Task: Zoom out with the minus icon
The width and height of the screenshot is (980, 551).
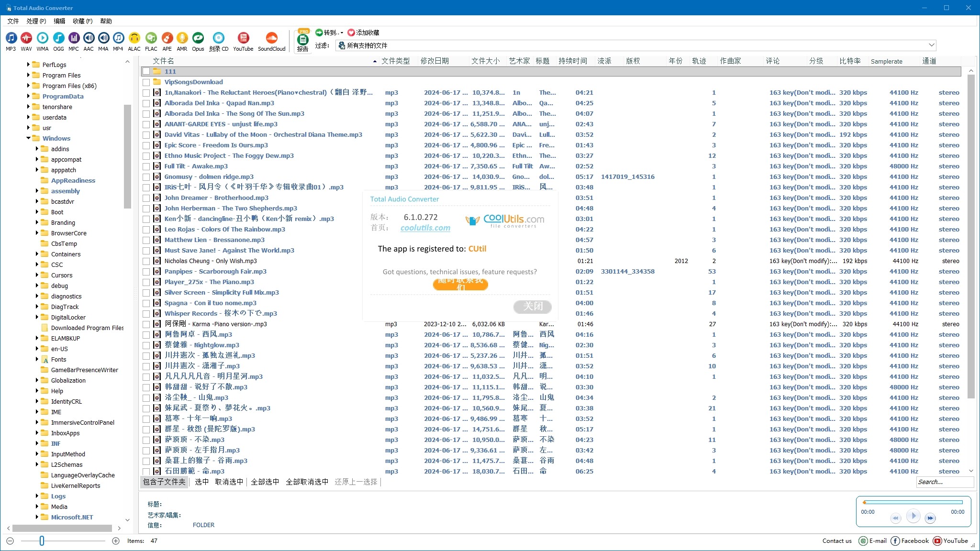Action: (10, 541)
